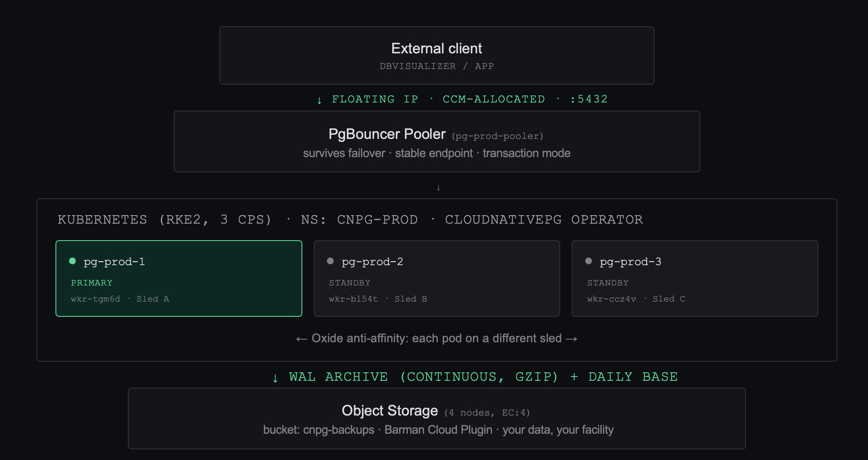Click the Object Storage heading
This screenshot has height=460, width=868.
click(390, 411)
